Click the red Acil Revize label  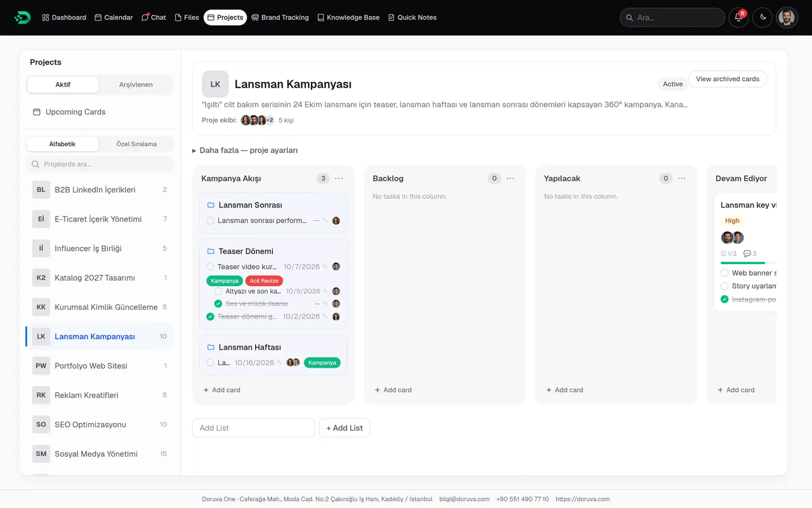(x=264, y=281)
